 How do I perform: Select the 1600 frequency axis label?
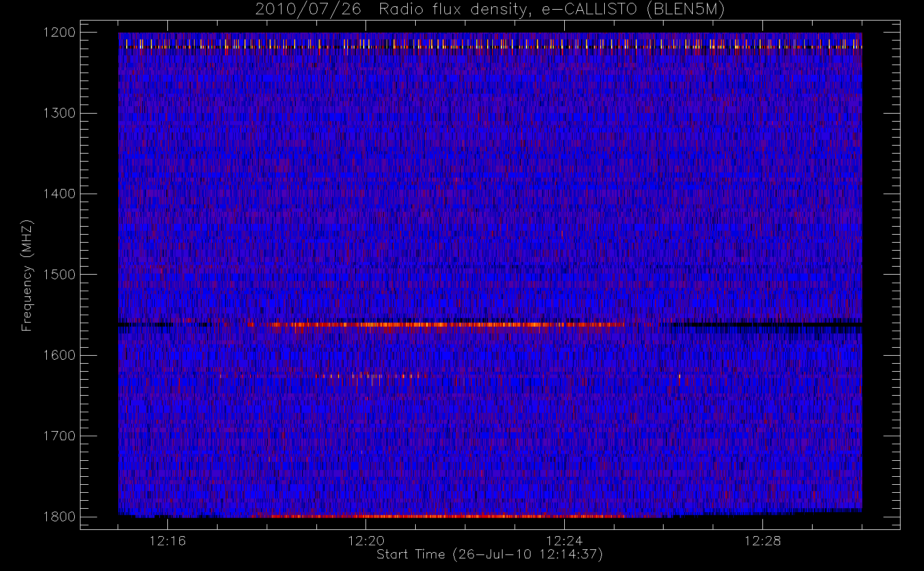pos(59,355)
